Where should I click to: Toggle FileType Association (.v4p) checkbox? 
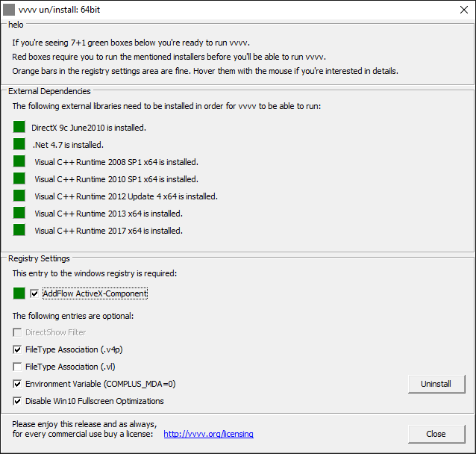tap(17, 349)
